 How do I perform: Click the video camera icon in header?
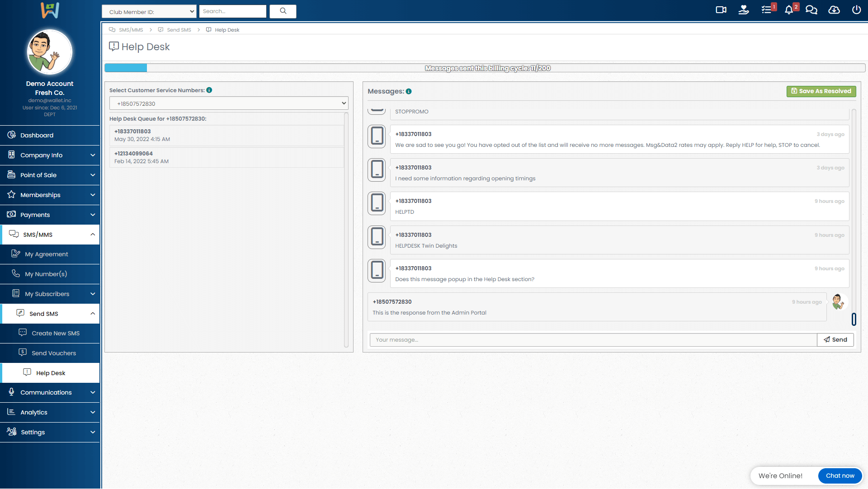click(x=721, y=10)
